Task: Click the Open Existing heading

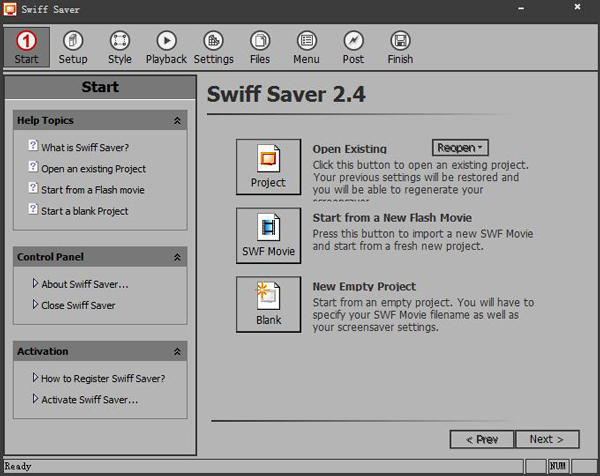Action: click(350, 149)
